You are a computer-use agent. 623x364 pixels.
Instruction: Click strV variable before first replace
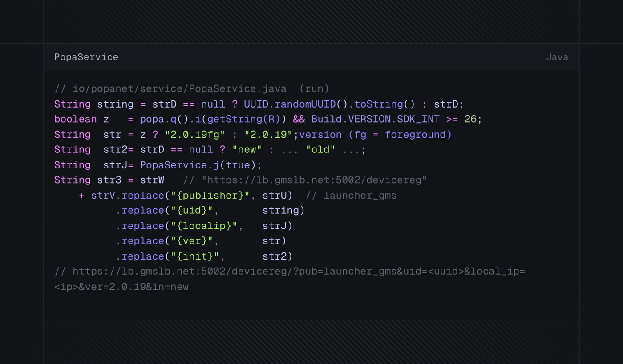pos(103,196)
